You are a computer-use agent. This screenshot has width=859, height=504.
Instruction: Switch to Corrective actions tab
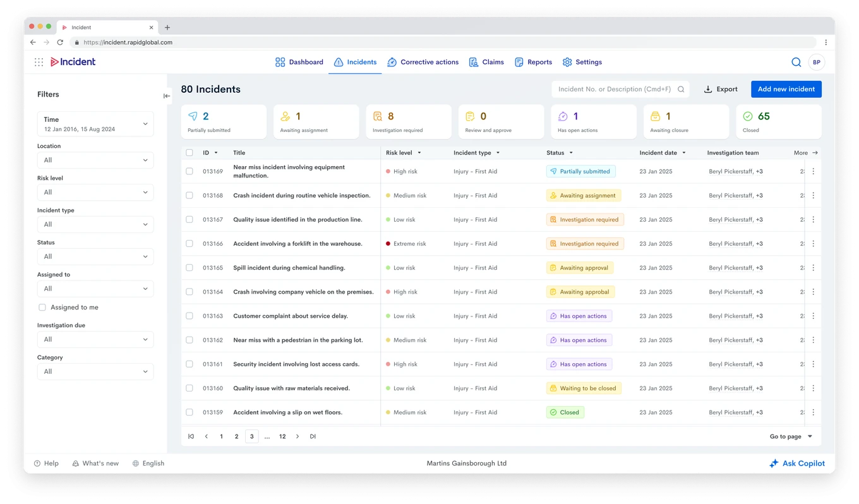tap(423, 62)
